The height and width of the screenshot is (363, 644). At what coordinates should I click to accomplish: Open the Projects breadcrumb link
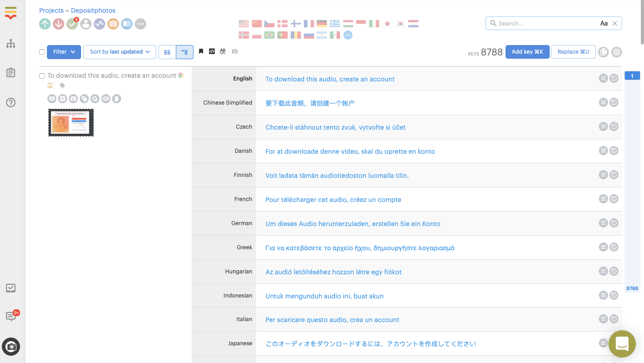51,10
